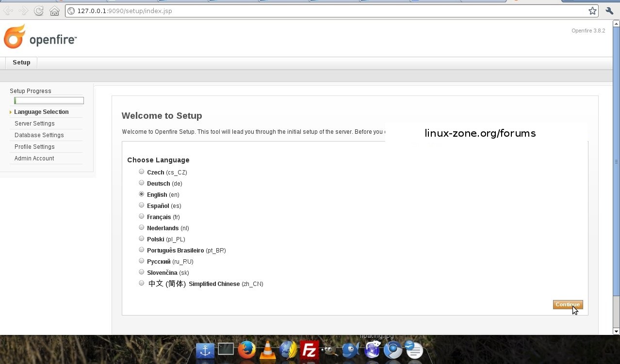Launch Firefox from the dock
The width and height of the screenshot is (620, 364).
[x=247, y=349]
